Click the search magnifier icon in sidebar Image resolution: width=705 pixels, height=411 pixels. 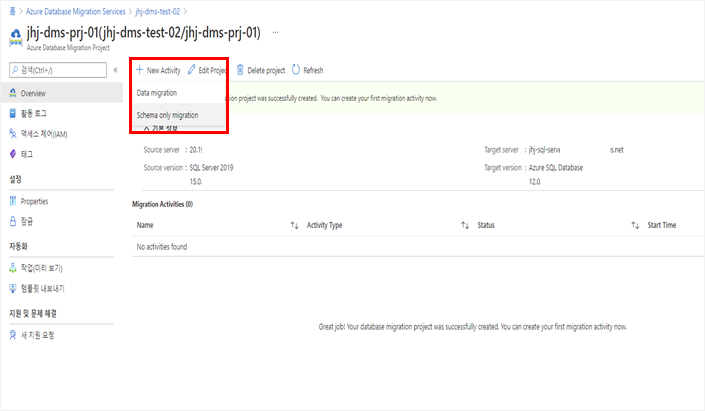coord(15,70)
